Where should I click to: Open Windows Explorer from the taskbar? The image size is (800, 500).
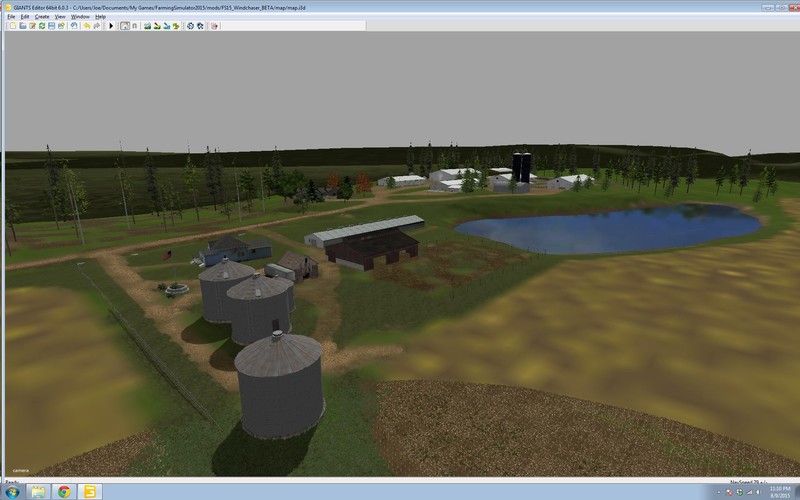pos(39,491)
